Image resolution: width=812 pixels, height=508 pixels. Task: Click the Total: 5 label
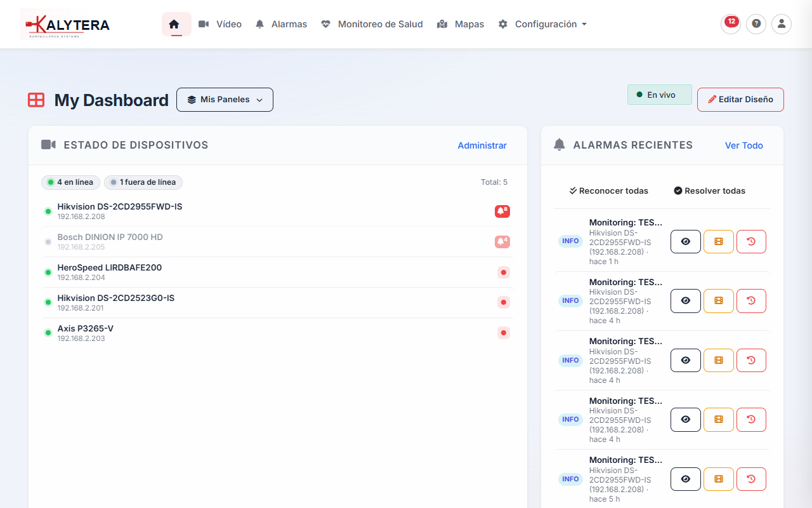494,182
